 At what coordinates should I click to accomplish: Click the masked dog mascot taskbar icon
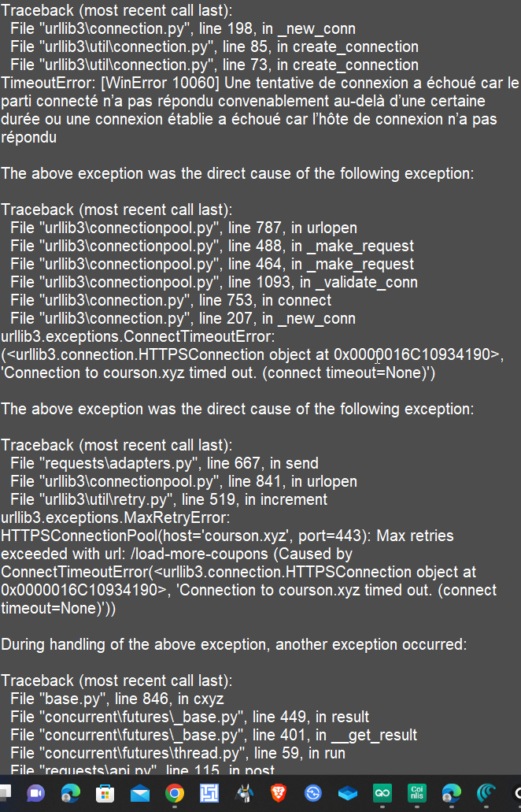coord(244,792)
